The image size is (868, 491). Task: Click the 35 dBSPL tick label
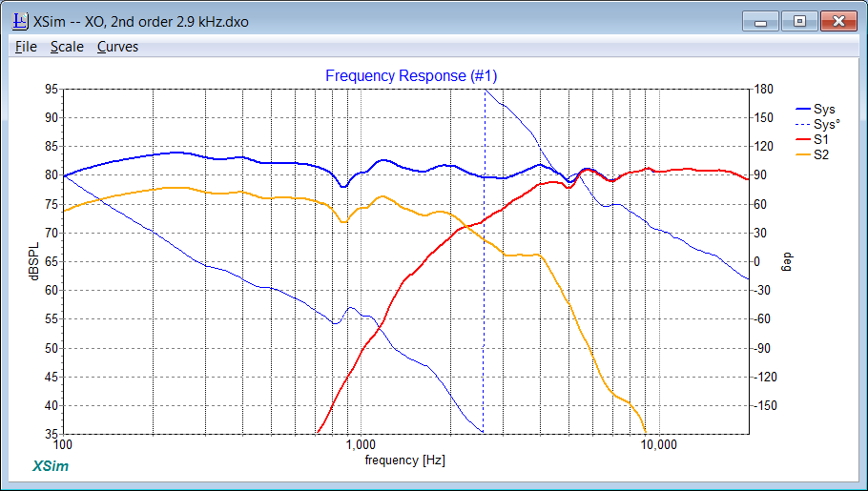click(x=52, y=434)
